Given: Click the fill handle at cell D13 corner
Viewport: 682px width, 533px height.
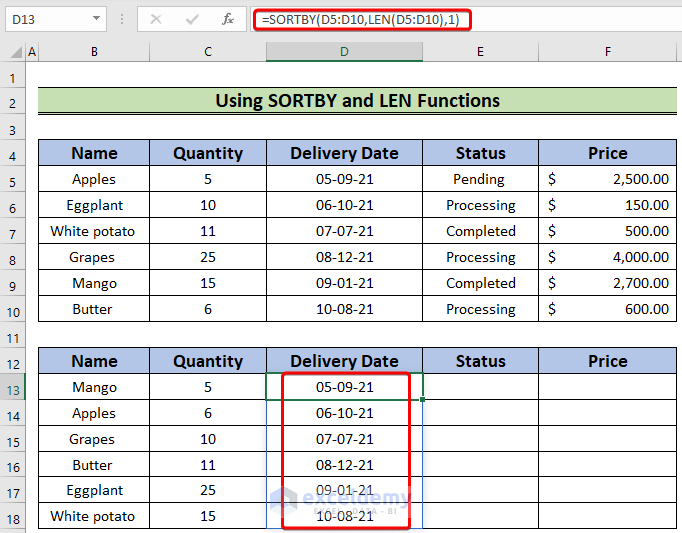Looking at the screenshot, I should (422, 399).
